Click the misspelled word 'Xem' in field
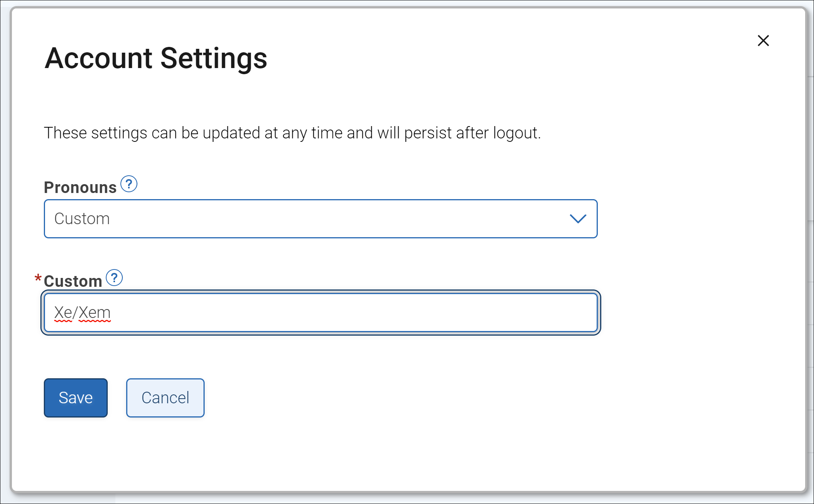 click(x=95, y=313)
